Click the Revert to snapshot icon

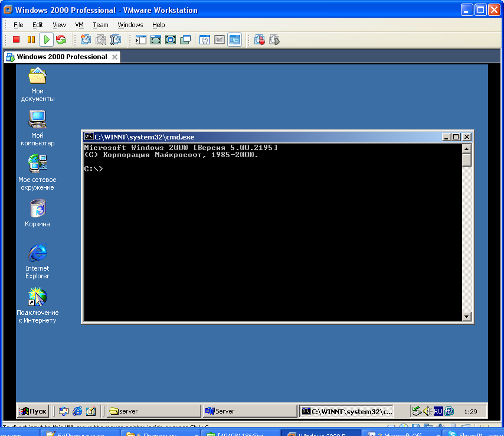[100, 40]
